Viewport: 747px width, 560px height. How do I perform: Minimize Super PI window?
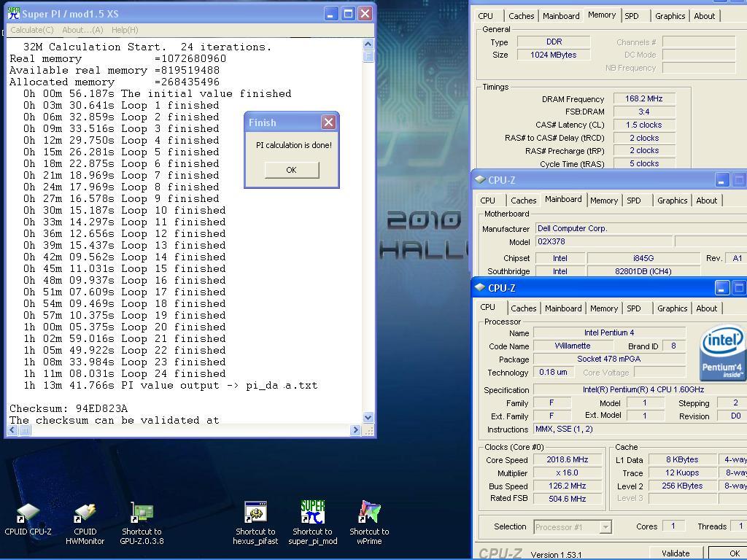tap(331, 13)
